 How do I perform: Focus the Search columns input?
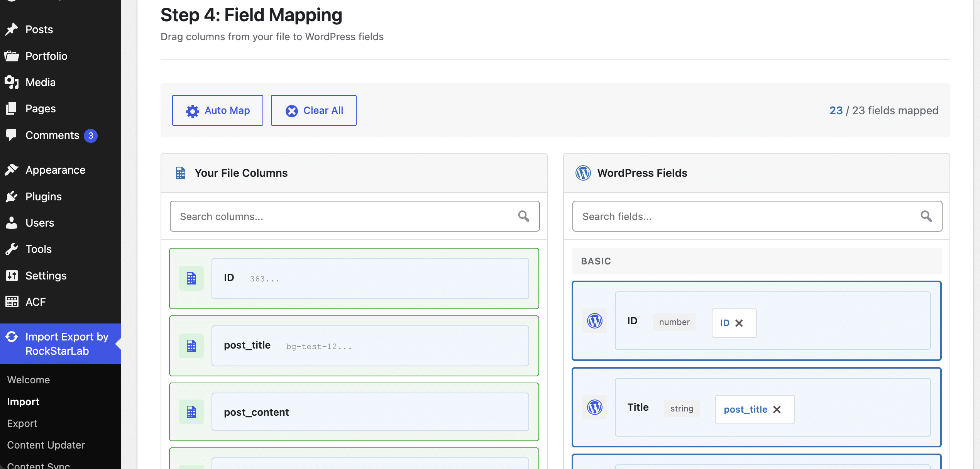point(355,216)
